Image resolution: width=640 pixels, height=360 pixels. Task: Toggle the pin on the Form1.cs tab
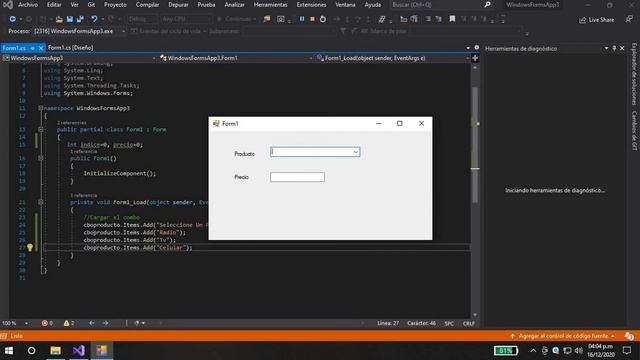pyautogui.click(x=32, y=48)
